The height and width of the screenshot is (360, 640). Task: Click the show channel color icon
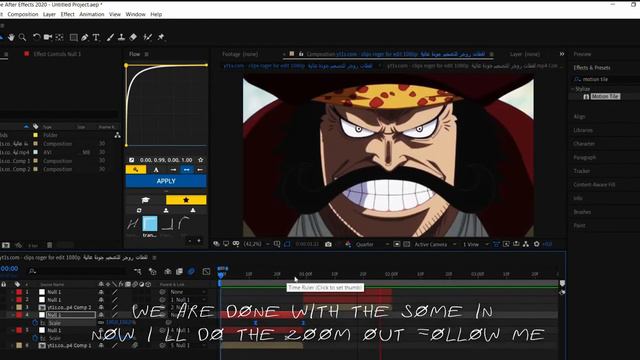(348, 244)
